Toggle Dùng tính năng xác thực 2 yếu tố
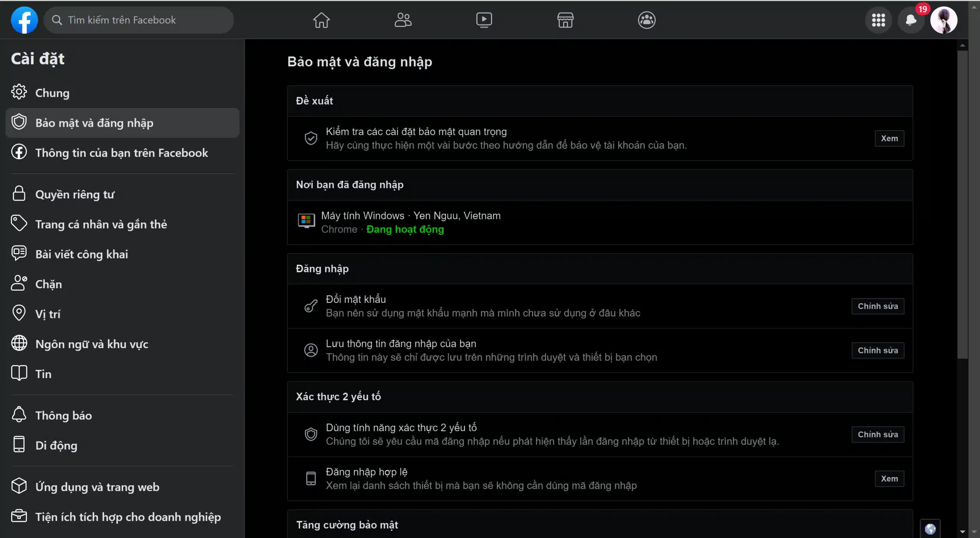980x538 pixels. click(877, 434)
